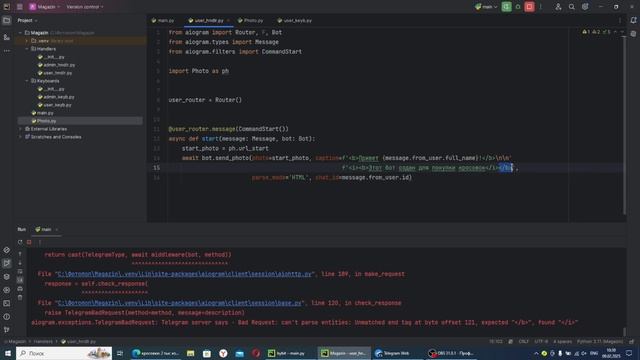Collapse the Keyboards folder
The width and height of the screenshot is (640, 360).
27,81
